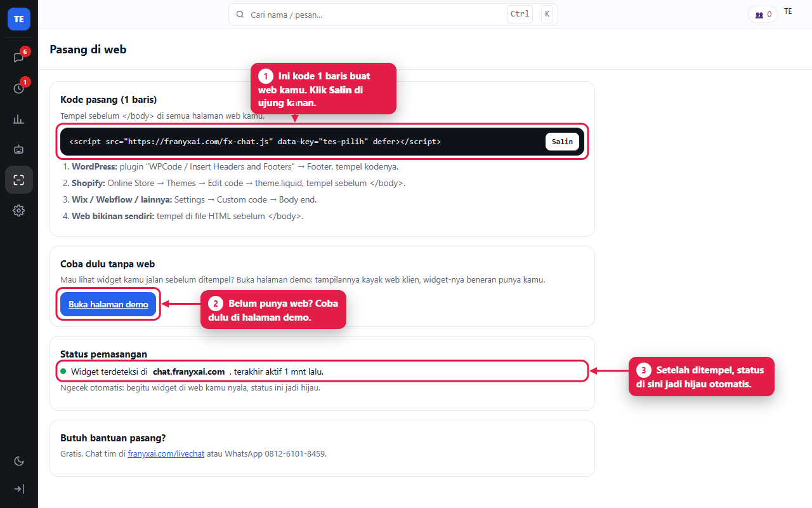Click the "Coba dulu tanpa web" heading
812x508 pixels.
coord(108,264)
